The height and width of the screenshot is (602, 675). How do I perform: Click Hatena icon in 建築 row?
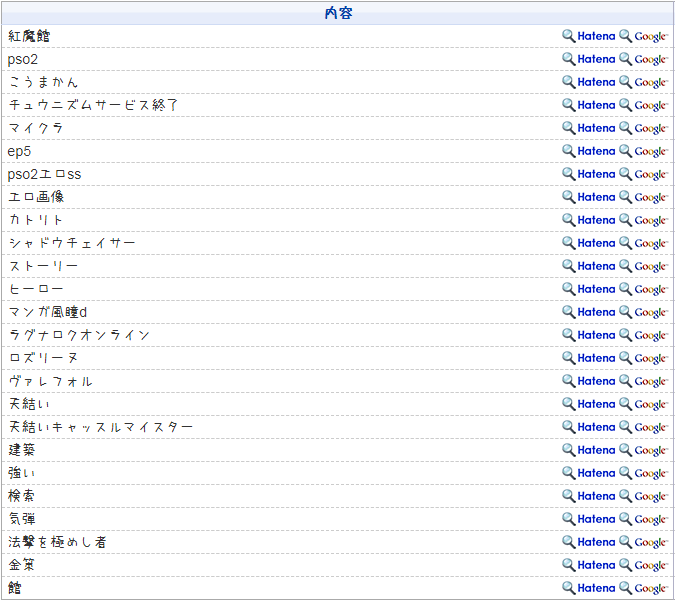point(589,450)
